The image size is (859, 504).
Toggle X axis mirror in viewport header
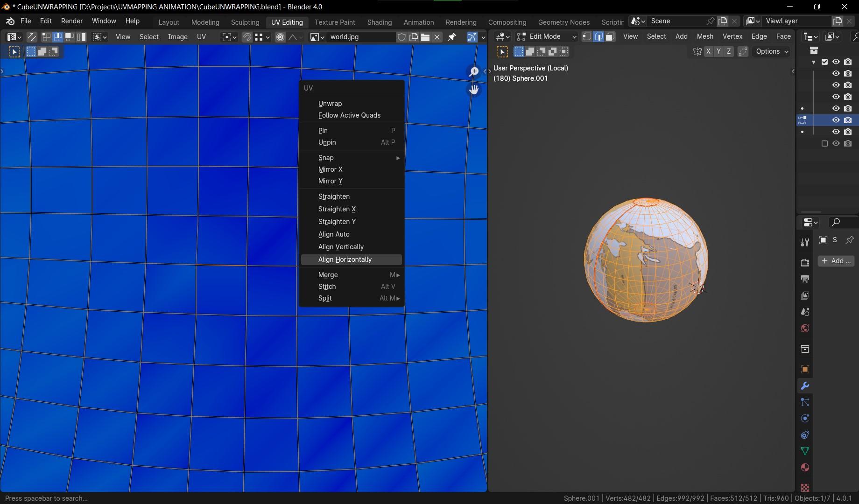(708, 52)
